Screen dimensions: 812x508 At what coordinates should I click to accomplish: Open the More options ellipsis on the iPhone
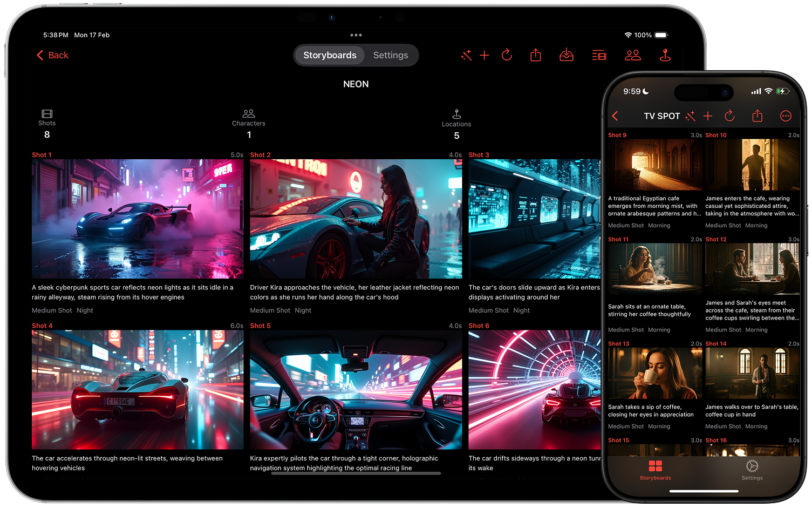pos(785,116)
